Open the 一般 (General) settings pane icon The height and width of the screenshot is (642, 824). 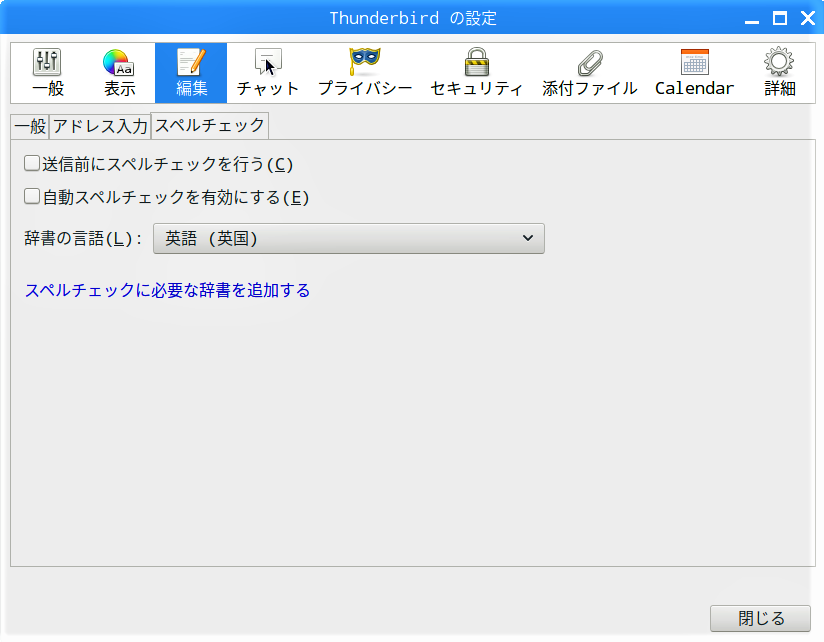[48, 62]
